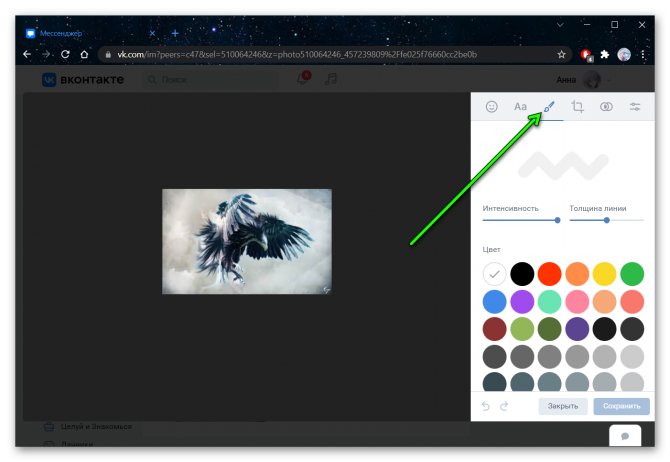
Task: Redo the drawing action
Action: pos(504,406)
